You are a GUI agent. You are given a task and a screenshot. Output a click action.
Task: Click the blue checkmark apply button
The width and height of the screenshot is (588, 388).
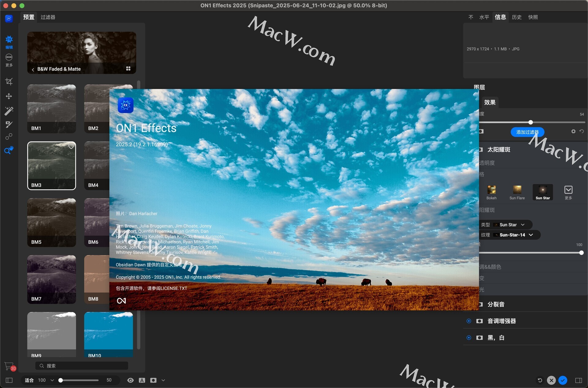pyautogui.click(x=563, y=380)
